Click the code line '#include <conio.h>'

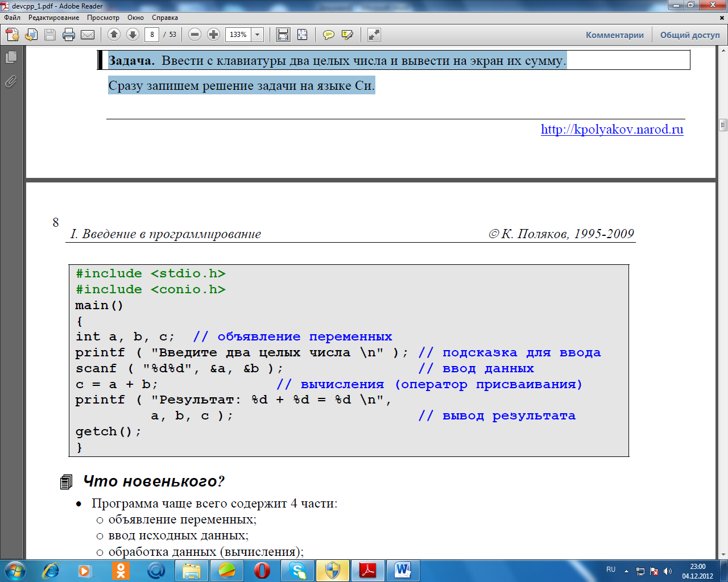pyautogui.click(x=151, y=289)
